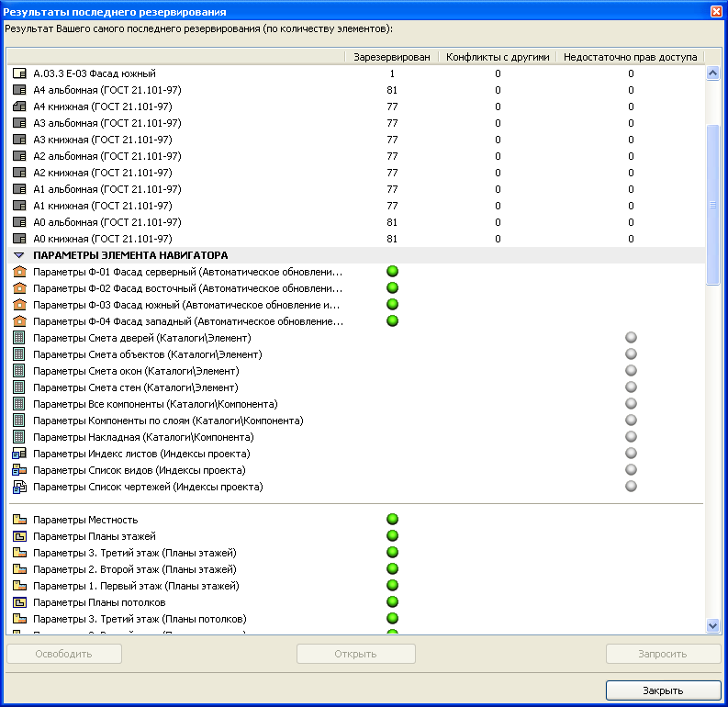Click the reserved count 1 for Е-03 Фасад южный
The width and height of the screenshot is (728, 707).
point(392,73)
